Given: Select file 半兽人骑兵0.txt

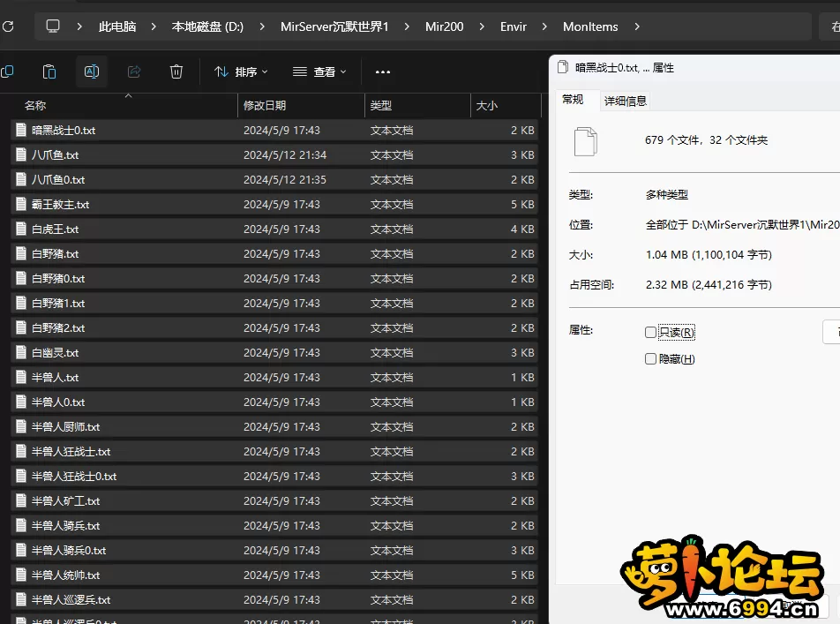Looking at the screenshot, I should [x=274, y=550].
